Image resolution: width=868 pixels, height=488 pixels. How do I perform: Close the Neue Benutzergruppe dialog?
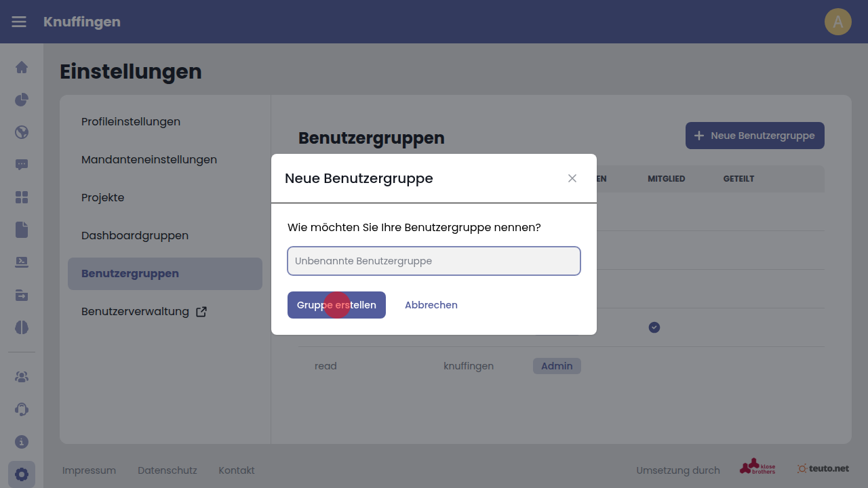(x=572, y=178)
